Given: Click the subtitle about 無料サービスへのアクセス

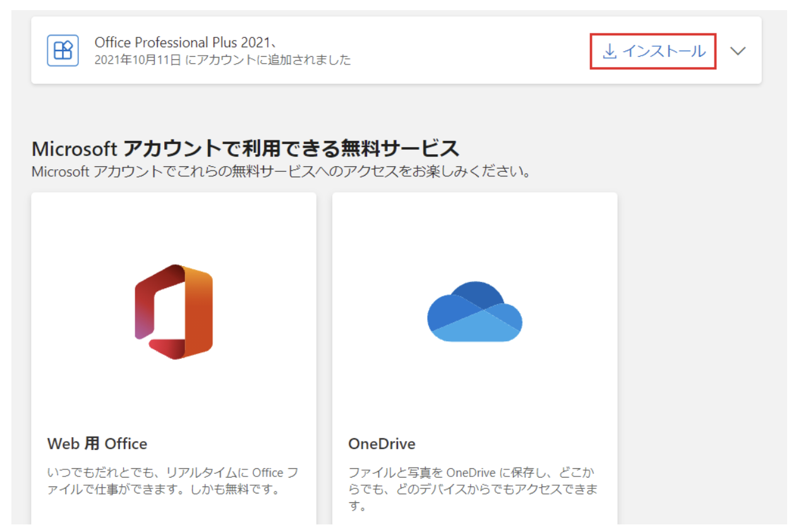Looking at the screenshot, I should point(280,172).
